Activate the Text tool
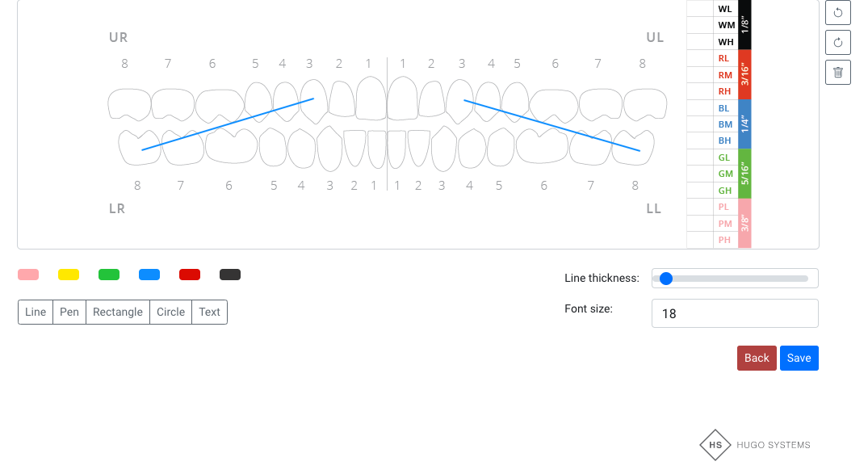This screenshot has height=474, width=868. pos(209,312)
